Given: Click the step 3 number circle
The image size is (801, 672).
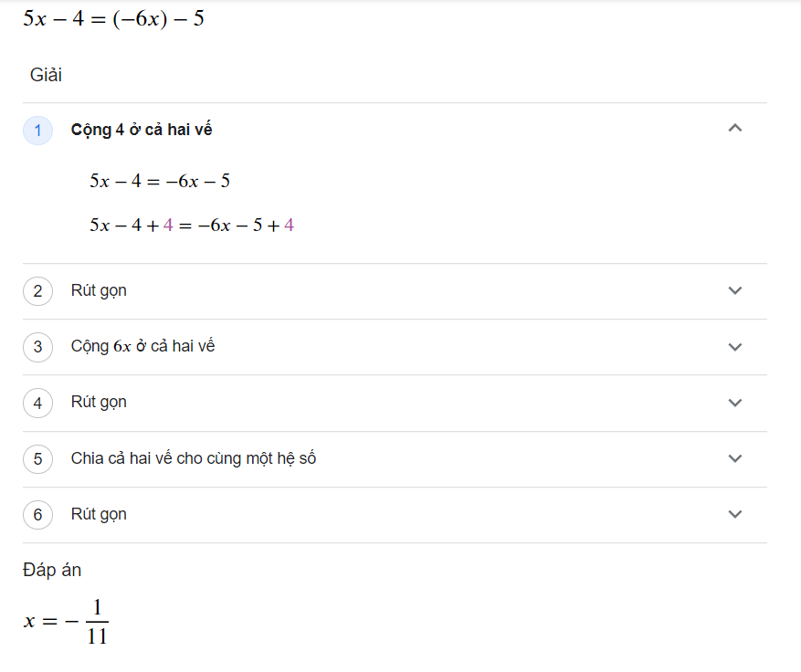Looking at the screenshot, I should click(37, 347).
